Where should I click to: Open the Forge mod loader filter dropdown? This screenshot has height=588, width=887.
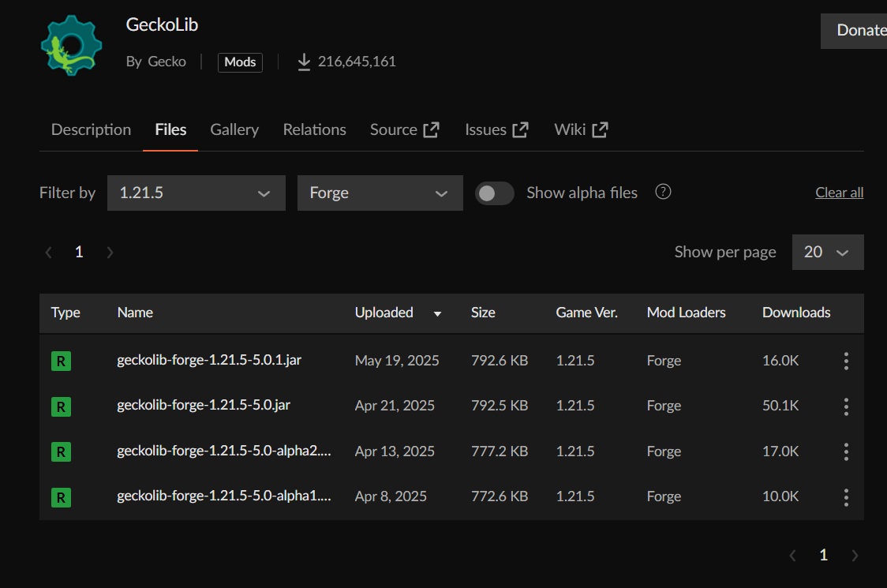pyautogui.click(x=380, y=193)
